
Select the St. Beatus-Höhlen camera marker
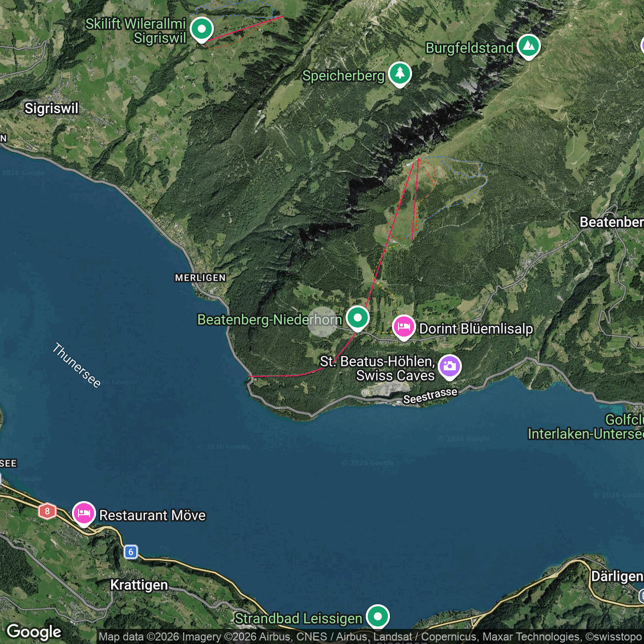[450, 366]
